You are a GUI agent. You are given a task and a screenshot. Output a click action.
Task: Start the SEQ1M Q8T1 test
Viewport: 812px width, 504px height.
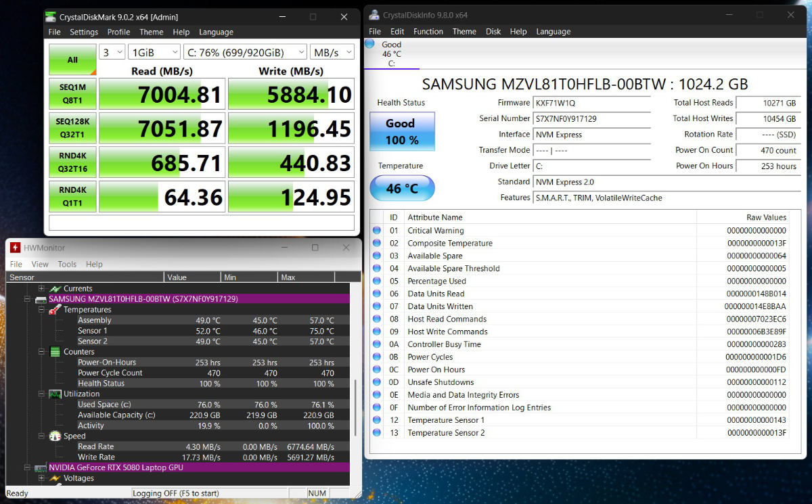click(72, 93)
